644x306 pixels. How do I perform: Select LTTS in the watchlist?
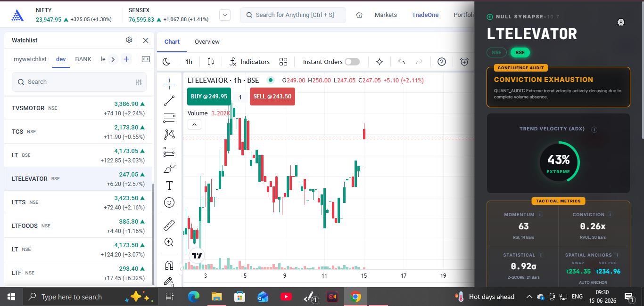point(78,202)
